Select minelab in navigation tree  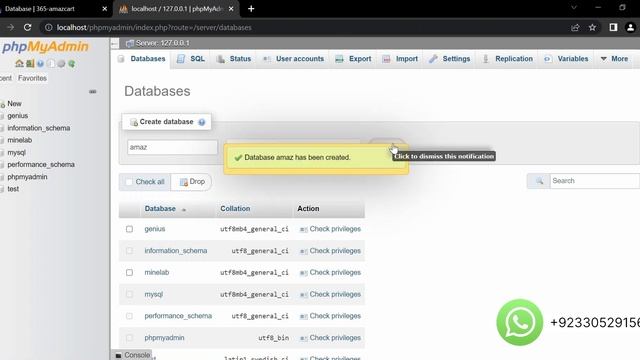pos(20,140)
